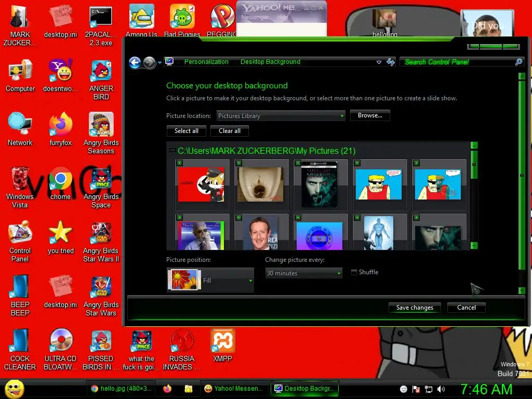This screenshot has height=399, width=532.
Task: Launch the chome browser shortcut
Action: [60, 183]
